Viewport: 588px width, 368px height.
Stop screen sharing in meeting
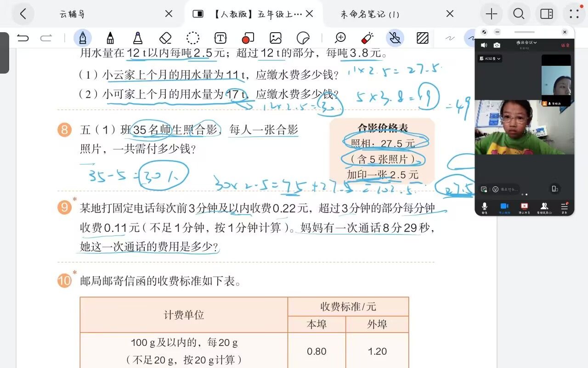click(524, 207)
